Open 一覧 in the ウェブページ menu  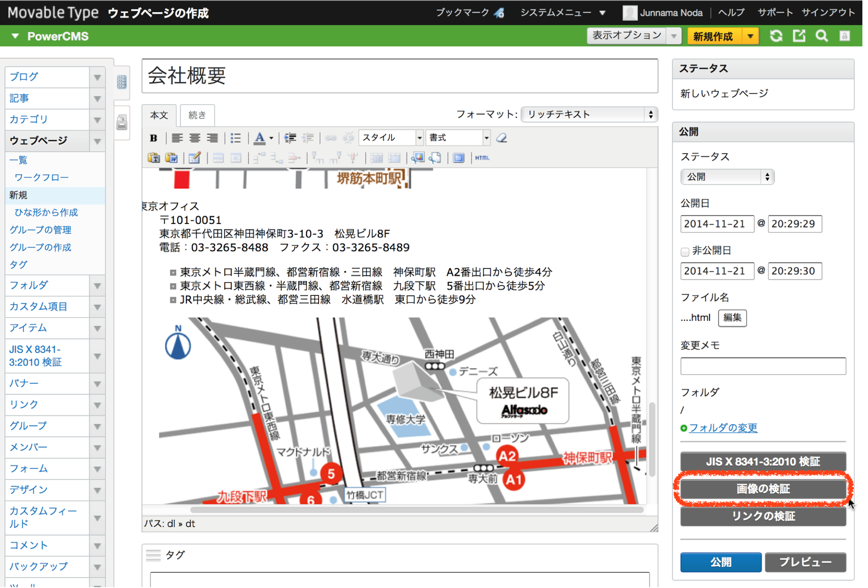[19, 160]
